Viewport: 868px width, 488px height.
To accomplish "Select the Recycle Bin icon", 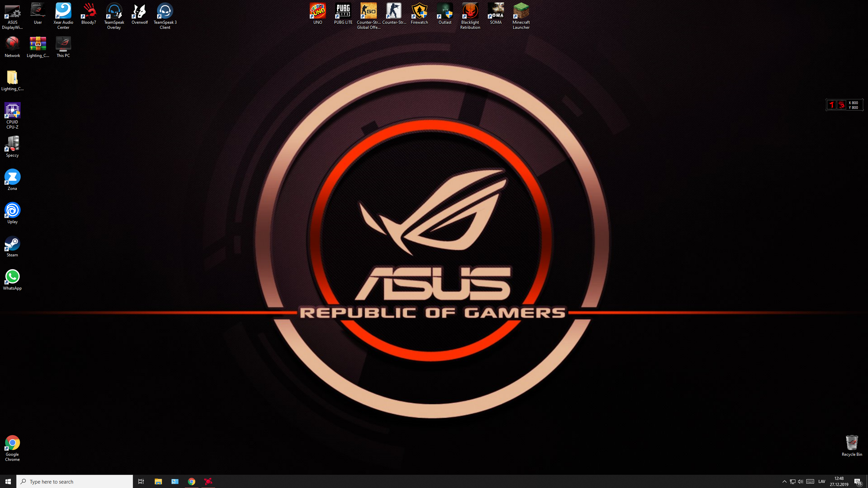I will 851,446.
